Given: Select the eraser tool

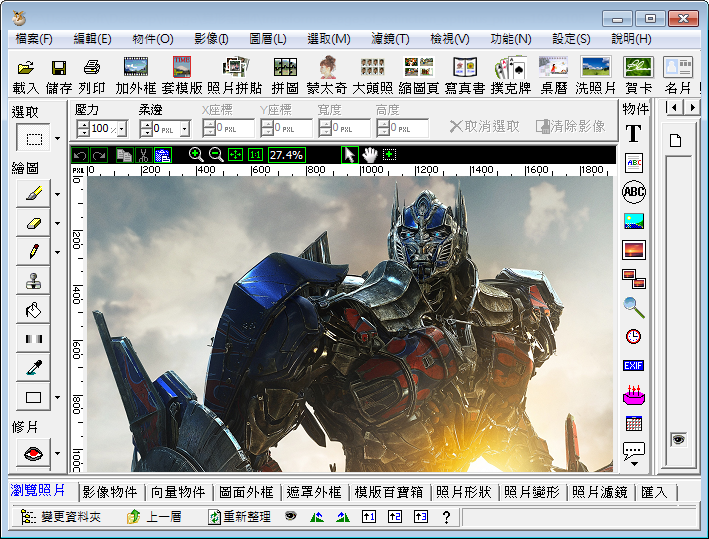Looking at the screenshot, I should tap(33, 223).
